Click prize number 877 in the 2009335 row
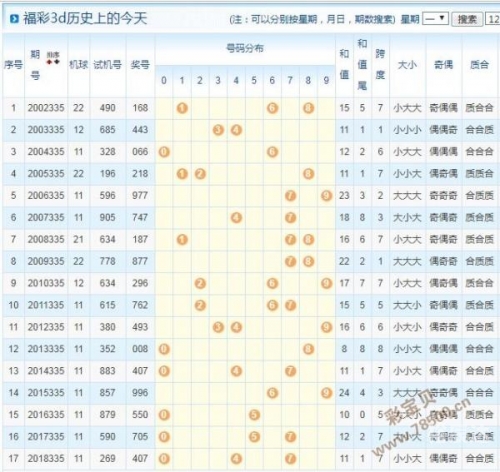The width and height of the screenshot is (500, 472). click(140, 261)
